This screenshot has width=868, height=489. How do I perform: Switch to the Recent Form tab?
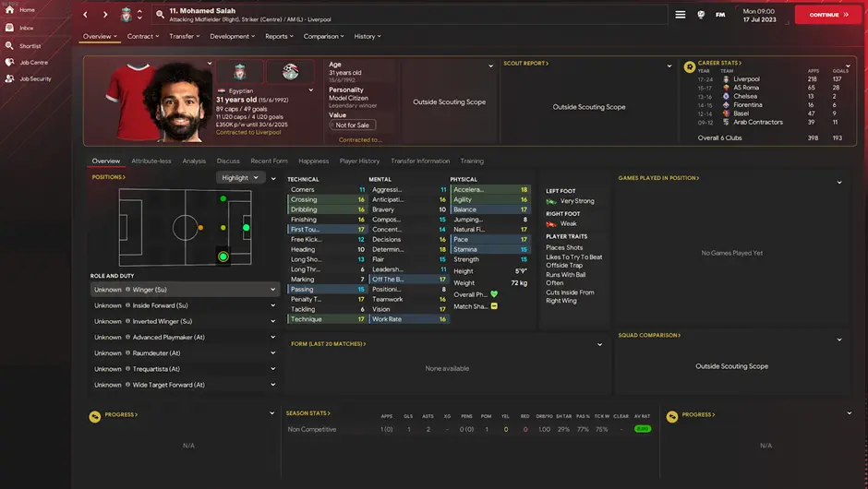(269, 161)
